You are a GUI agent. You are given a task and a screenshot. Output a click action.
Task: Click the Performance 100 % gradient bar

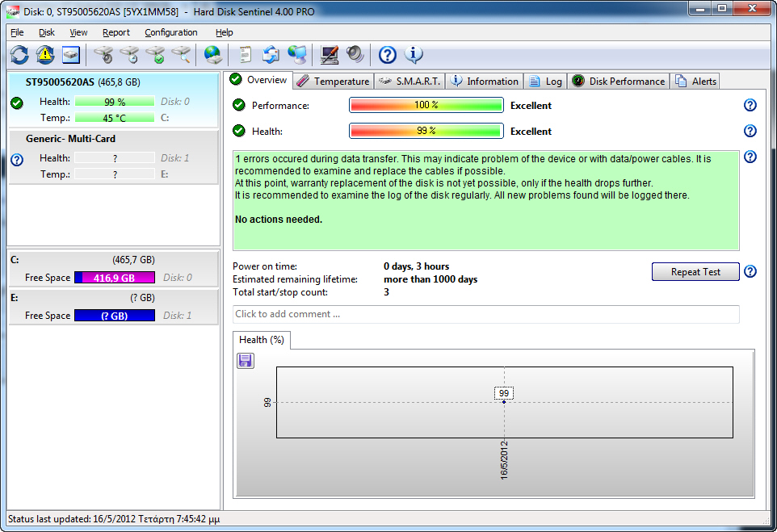point(426,105)
